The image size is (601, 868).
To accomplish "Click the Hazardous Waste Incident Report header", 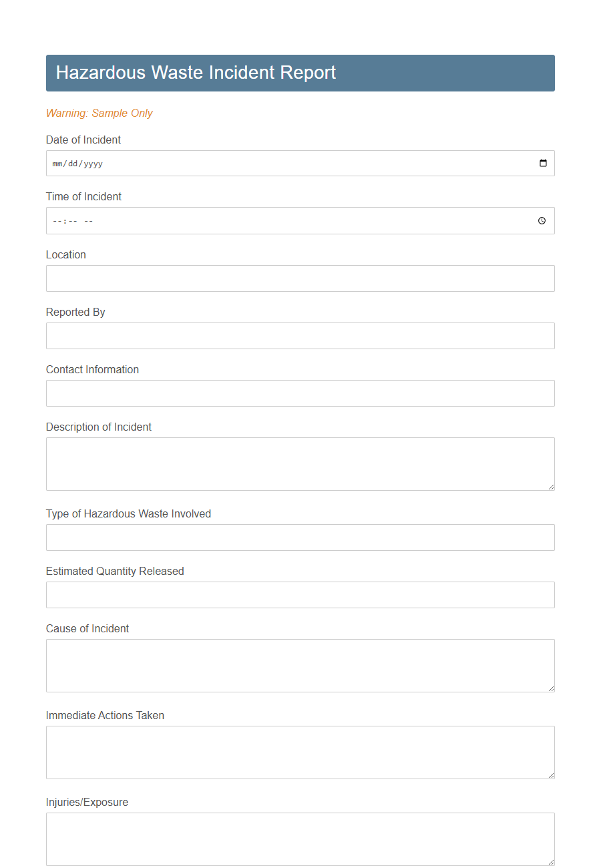I will coord(196,73).
